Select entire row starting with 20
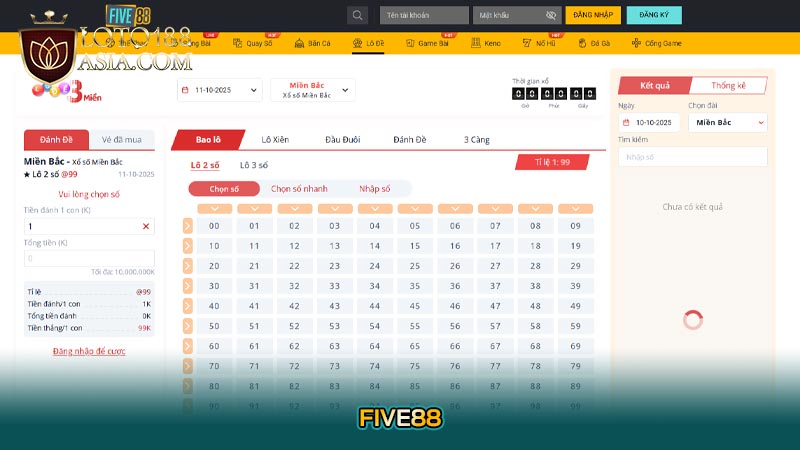Viewport: 800px width, 450px height. pyautogui.click(x=188, y=266)
